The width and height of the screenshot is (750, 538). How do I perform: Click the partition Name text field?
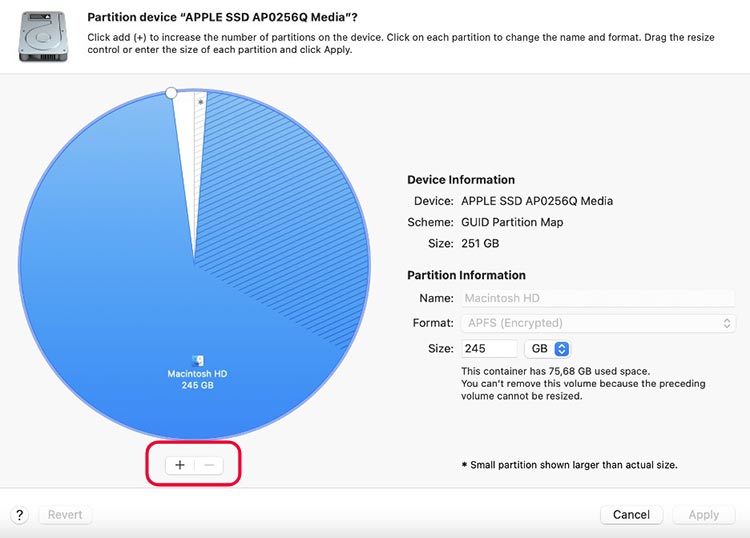(x=597, y=298)
